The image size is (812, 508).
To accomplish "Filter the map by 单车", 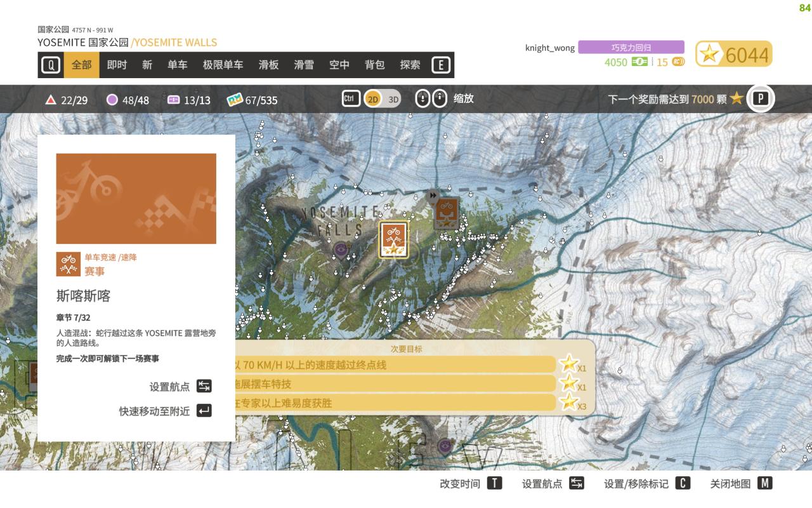I will coord(178,65).
